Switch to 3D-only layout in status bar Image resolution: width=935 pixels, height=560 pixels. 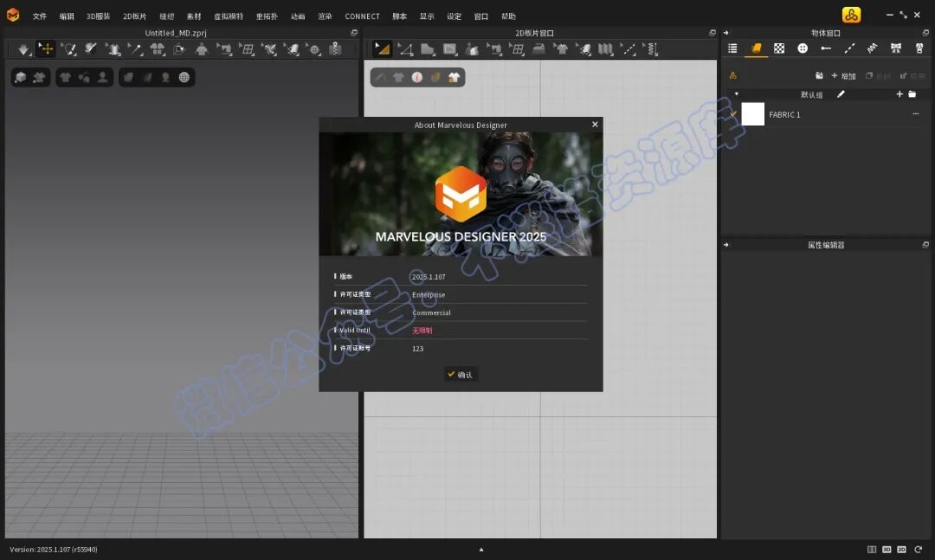pos(887,550)
